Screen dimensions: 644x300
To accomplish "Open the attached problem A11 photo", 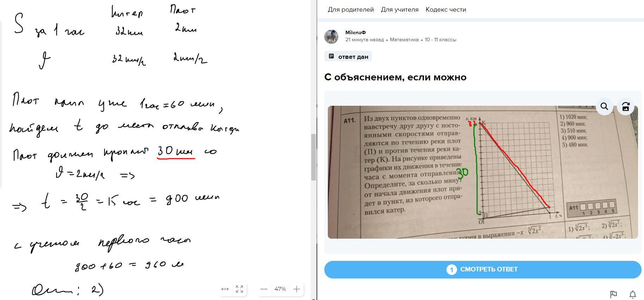I will 483,172.
